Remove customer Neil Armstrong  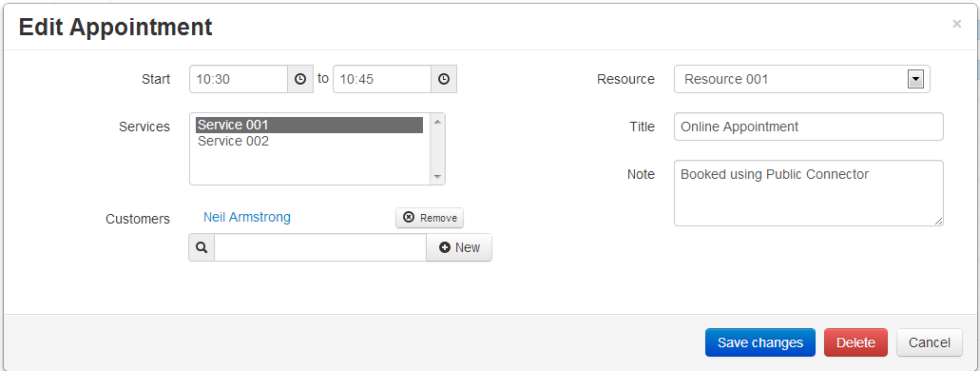(430, 218)
